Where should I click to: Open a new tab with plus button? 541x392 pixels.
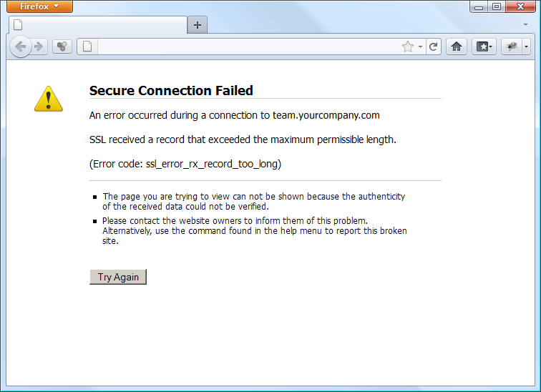[x=198, y=25]
